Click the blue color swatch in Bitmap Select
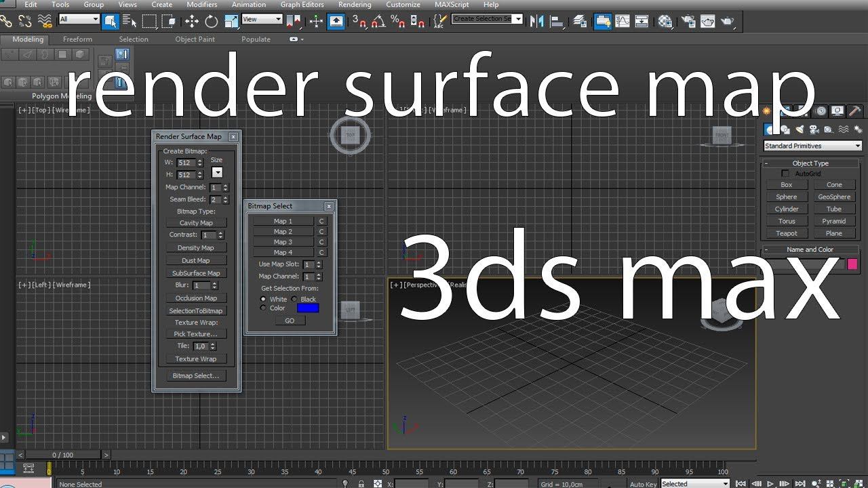This screenshot has height=488, width=868. point(308,308)
